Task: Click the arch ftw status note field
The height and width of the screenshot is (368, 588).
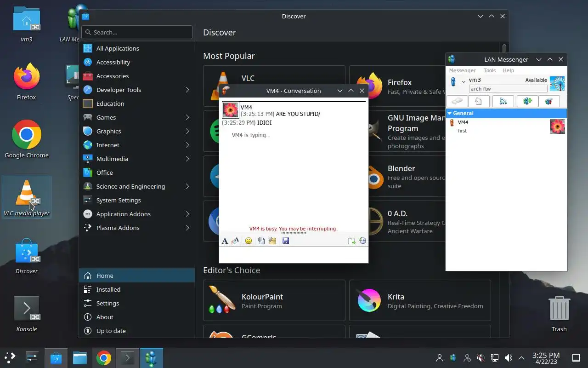Action: pyautogui.click(x=508, y=89)
